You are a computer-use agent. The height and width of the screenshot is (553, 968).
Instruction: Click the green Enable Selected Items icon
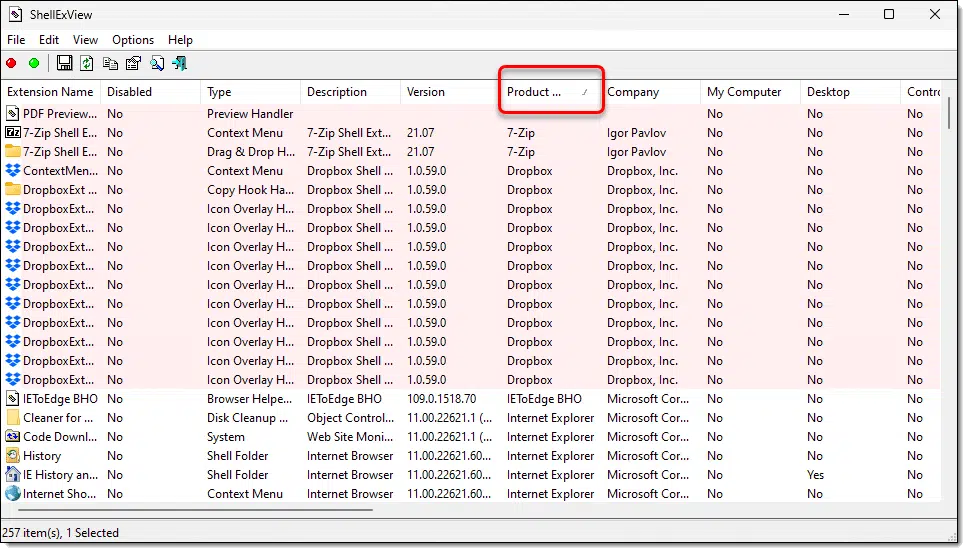pyautogui.click(x=34, y=63)
